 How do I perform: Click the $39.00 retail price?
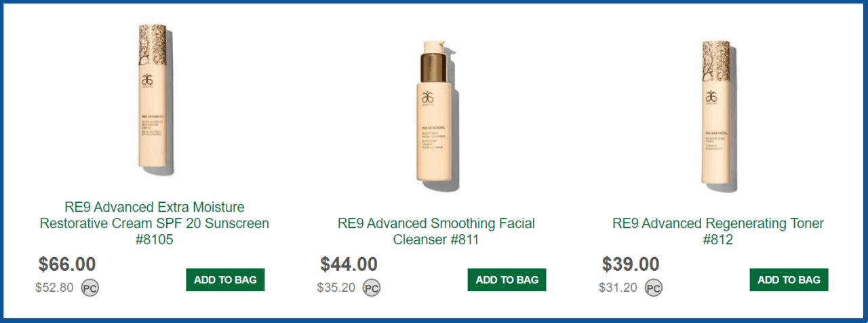[x=631, y=264]
